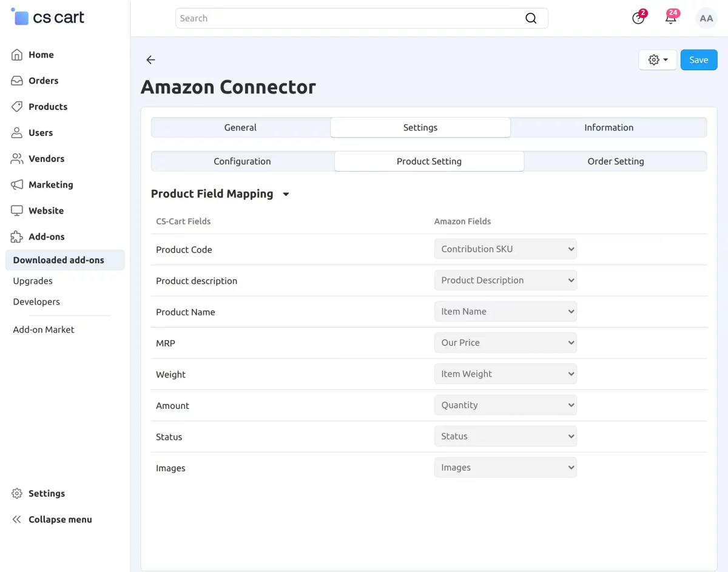The width and height of the screenshot is (728, 572).
Task: Click the Product Code row label
Action: tap(184, 250)
